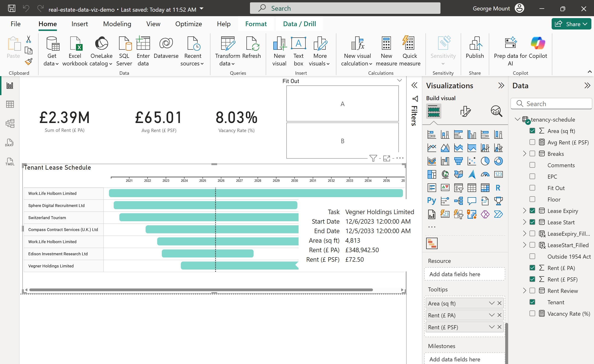The height and width of the screenshot is (364, 594).
Task: Click the Share button
Action: [571, 24]
